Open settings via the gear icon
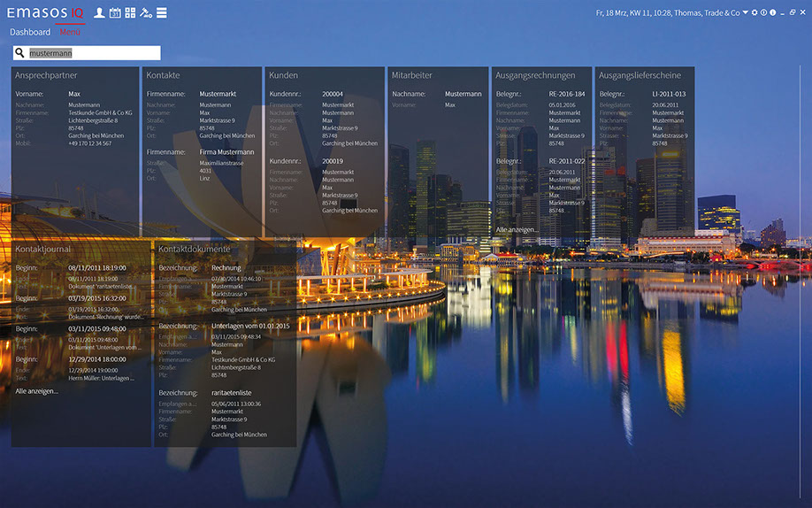The height and width of the screenshot is (508, 812). [x=755, y=13]
